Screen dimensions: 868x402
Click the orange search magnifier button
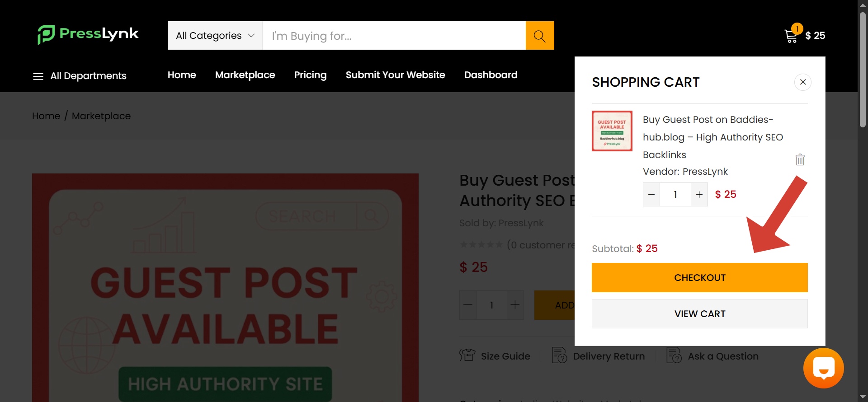[x=540, y=35]
